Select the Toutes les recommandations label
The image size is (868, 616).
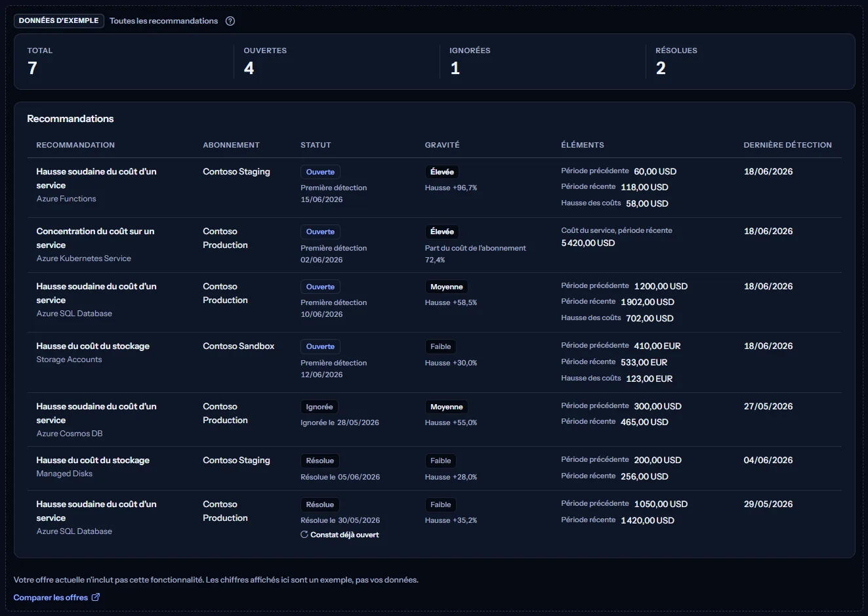point(163,21)
